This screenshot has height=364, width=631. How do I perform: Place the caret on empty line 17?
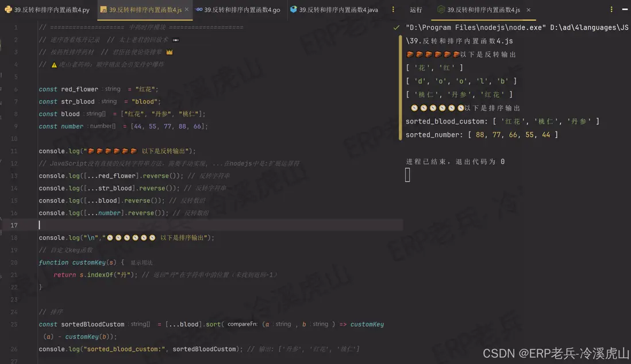point(221,225)
